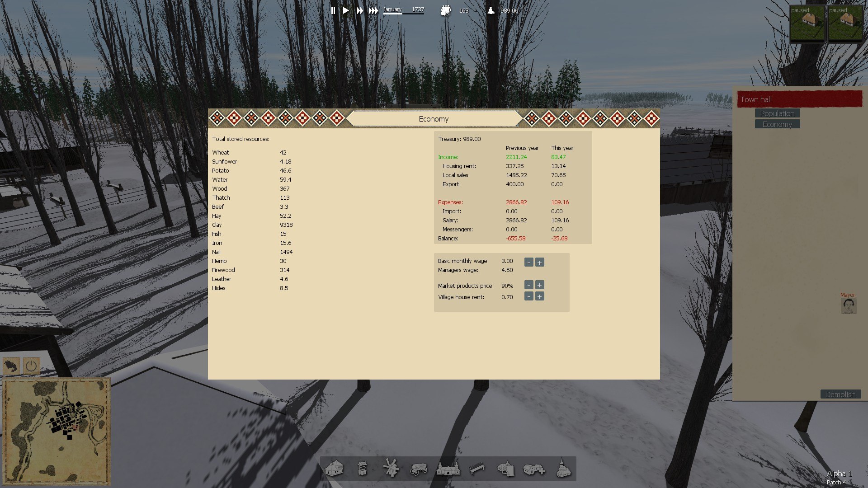This screenshot has width=868, height=488.
Task: Click the Housing rent label
Action: click(459, 166)
